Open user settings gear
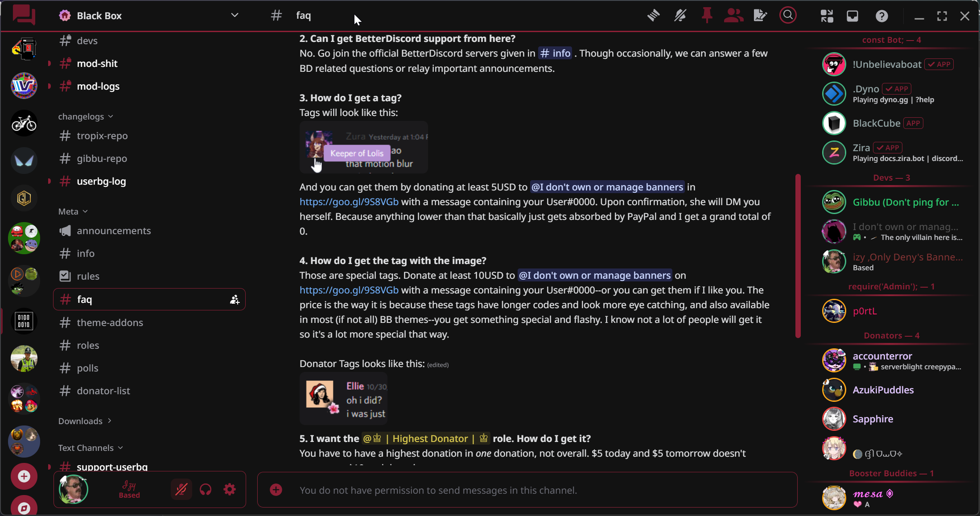 230,490
